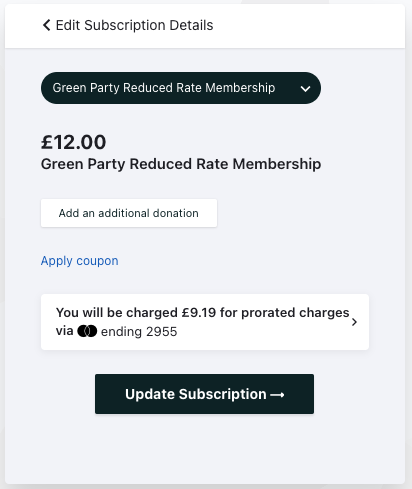The image size is (412, 489).
Task: Select the Edit Subscription Details header title
Action: point(134,25)
